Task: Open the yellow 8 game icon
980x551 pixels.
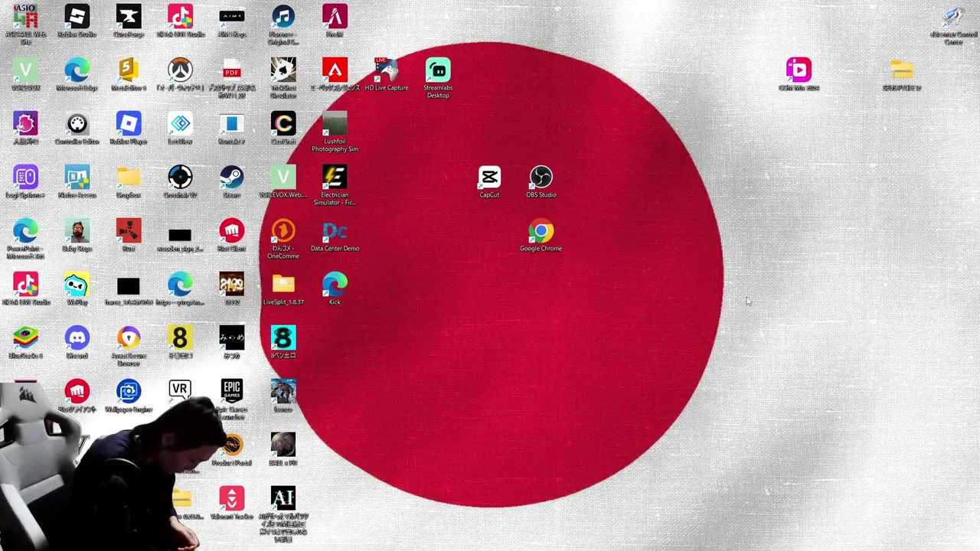Action: pos(180,338)
